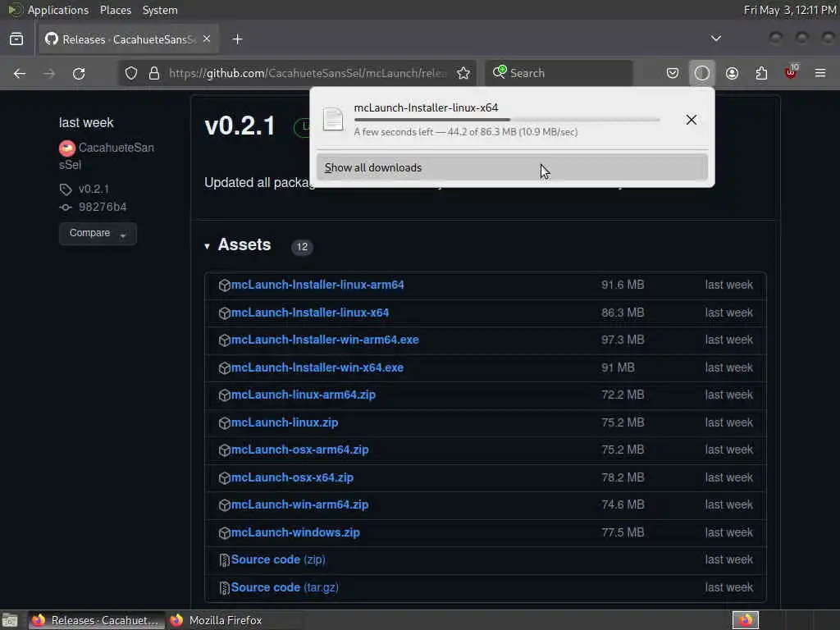Open the extensions puzzle icon
The height and width of the screenshot is (630, 840).
click(761, 73)
